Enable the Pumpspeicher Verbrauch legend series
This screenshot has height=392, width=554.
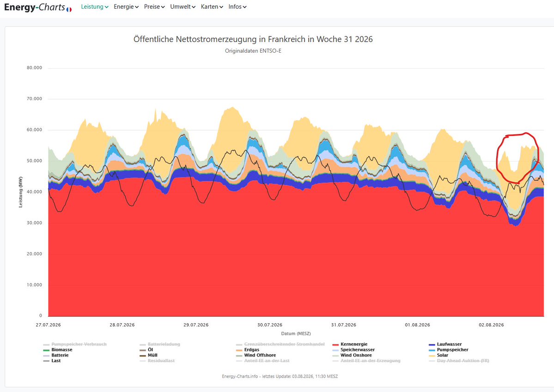click(75, 344)
